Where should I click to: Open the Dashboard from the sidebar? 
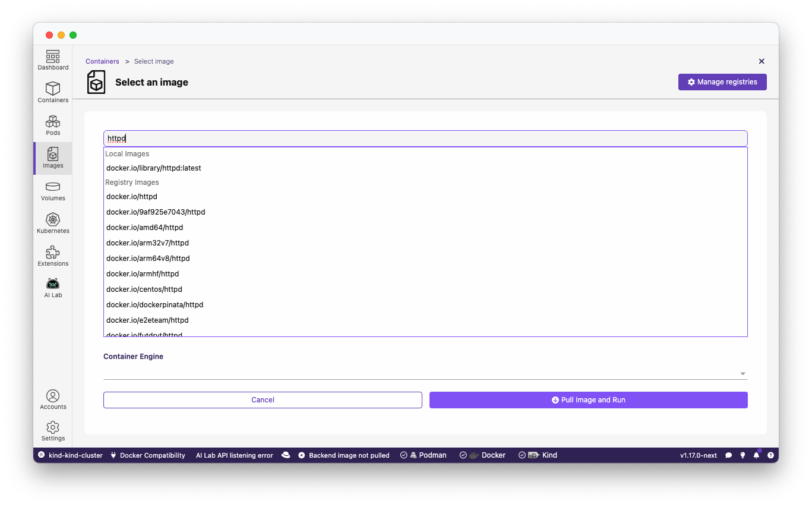53,61
